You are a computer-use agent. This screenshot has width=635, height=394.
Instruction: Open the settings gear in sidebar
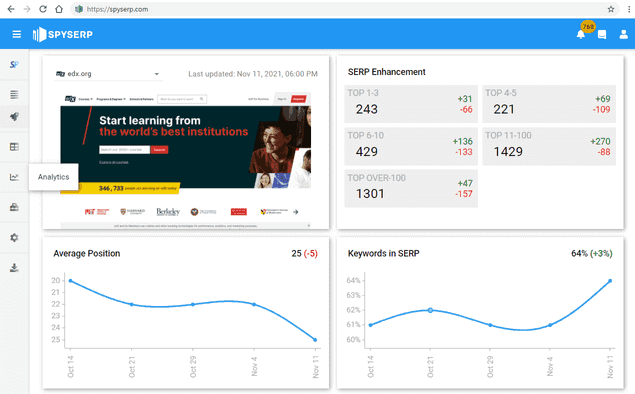[x=14, y=237]
